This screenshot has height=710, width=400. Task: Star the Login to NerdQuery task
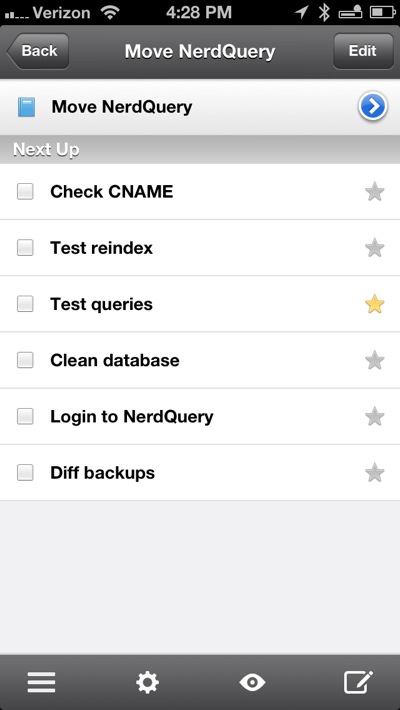[x=375, y=417]
